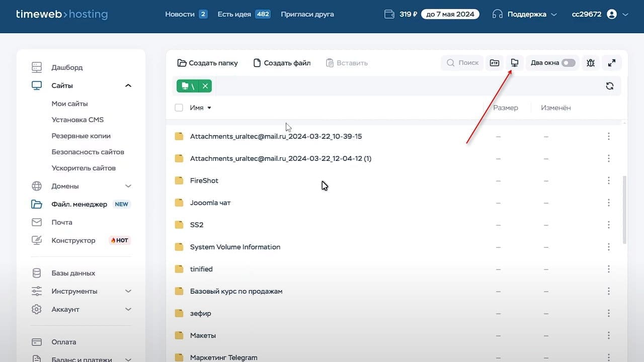Click the local computer monitor icon
This screenshot has height=362, width=644.
[514, 63]
